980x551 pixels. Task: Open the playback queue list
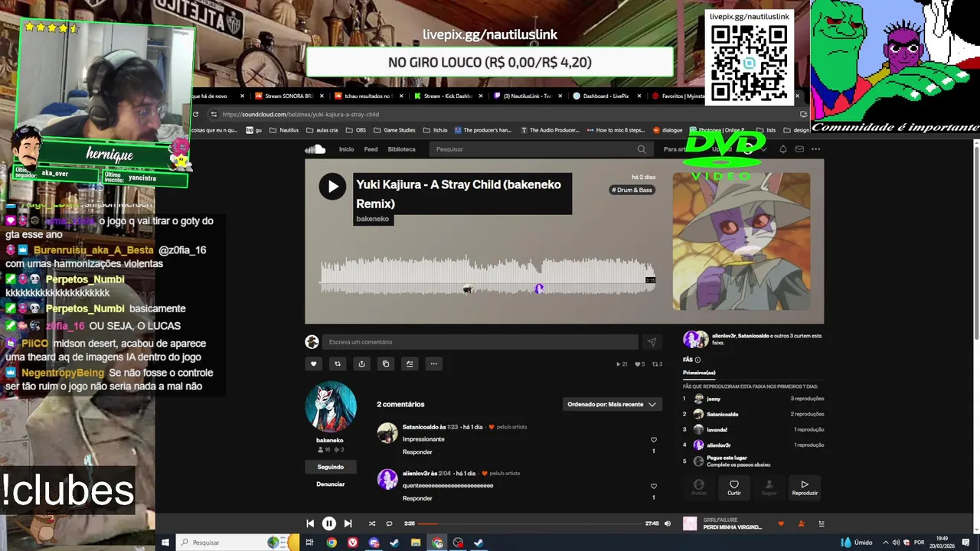point(822,523)
